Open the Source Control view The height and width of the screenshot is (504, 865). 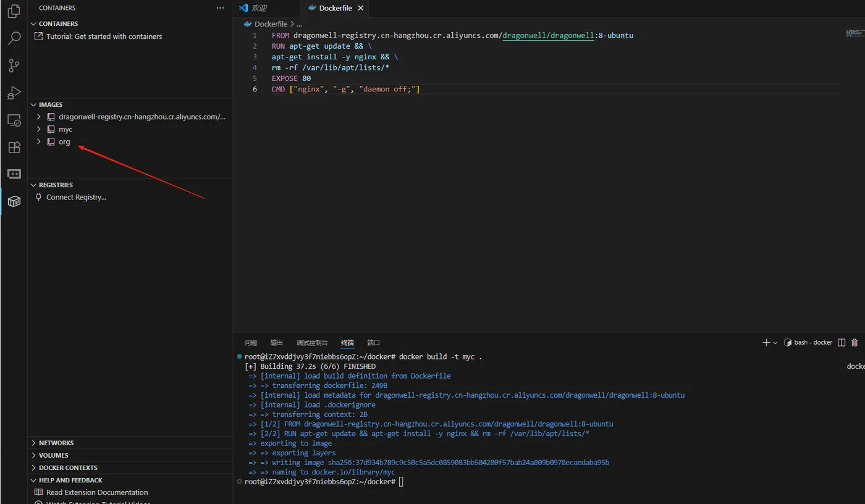click(x=14, y=65)
